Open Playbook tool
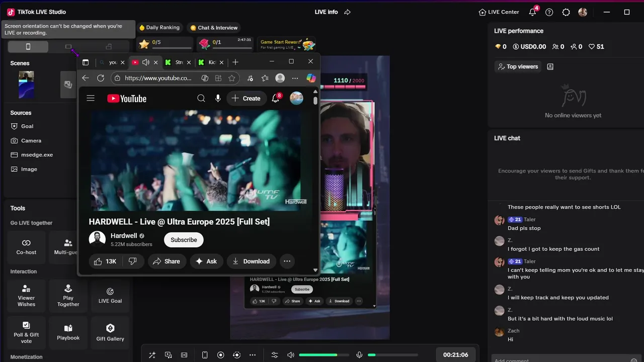This screenshot has width=644, height=362. pos(68,332)
